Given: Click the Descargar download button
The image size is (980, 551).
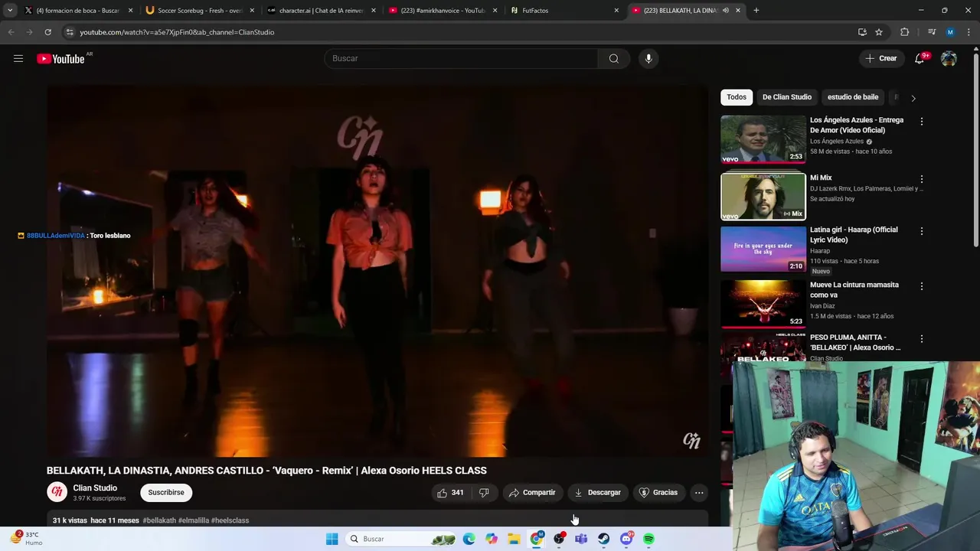Looking at the screenshot, I should 598,493.
